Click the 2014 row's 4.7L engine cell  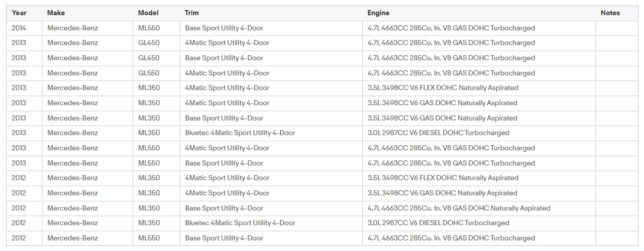pyautogui.click(x=479, y=28)
